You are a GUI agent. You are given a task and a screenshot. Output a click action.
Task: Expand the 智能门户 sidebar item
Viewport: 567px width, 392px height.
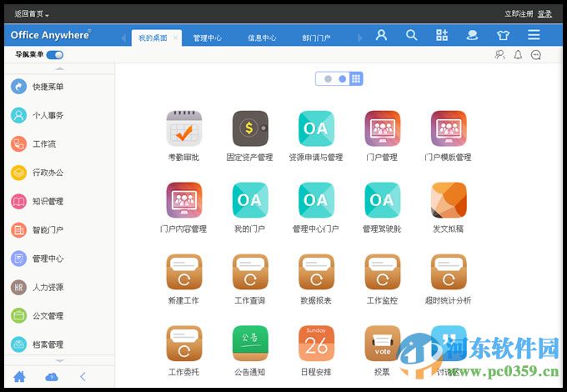tap(60, 230)
